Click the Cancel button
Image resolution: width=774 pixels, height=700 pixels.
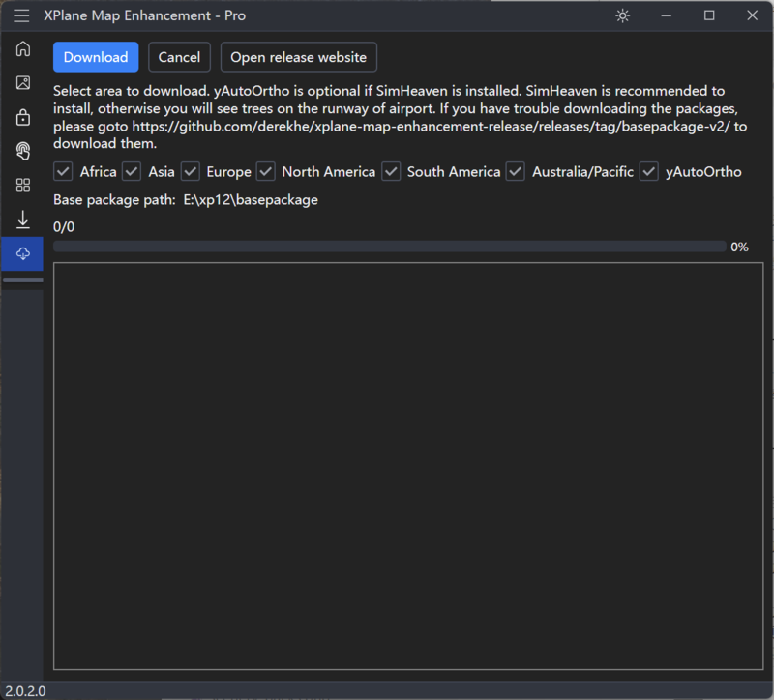click(x=179, y=57)
